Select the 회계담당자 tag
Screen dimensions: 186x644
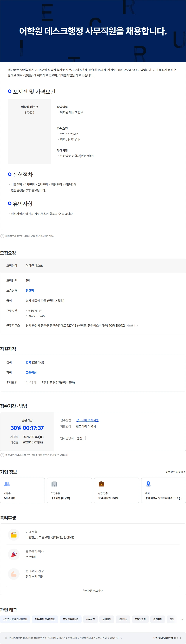click(x=140, y=619)
